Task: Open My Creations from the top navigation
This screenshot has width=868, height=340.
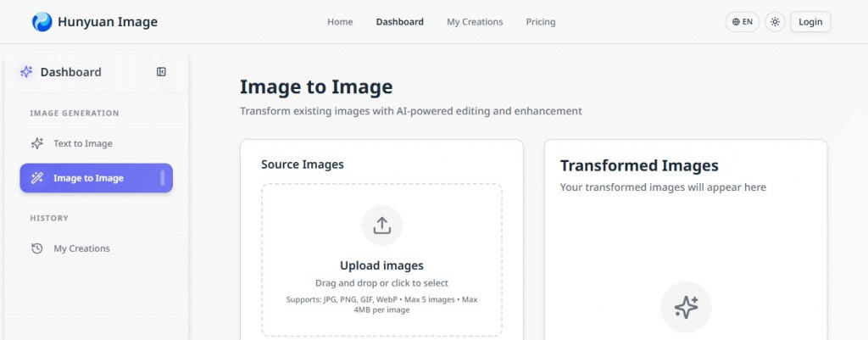Action: click(x=475, y=22)
